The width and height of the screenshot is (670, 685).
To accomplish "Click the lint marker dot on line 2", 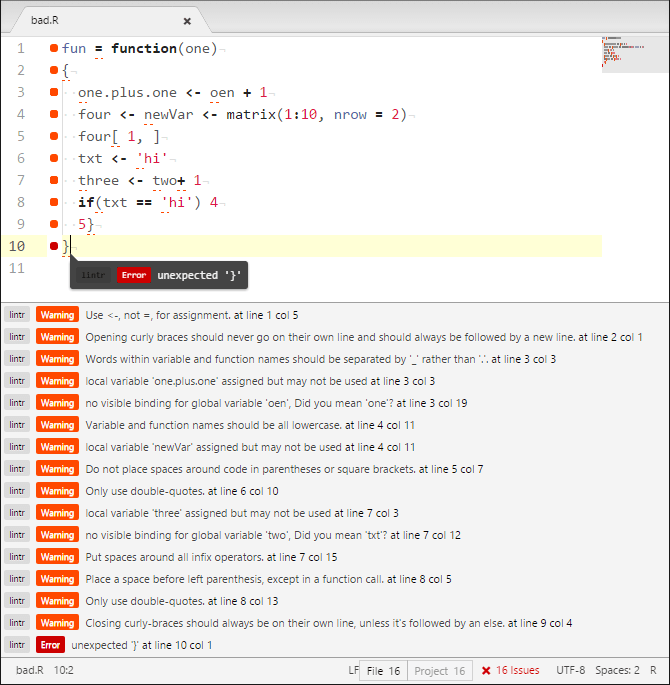I will pyautogui.click(x=54, y=70).
